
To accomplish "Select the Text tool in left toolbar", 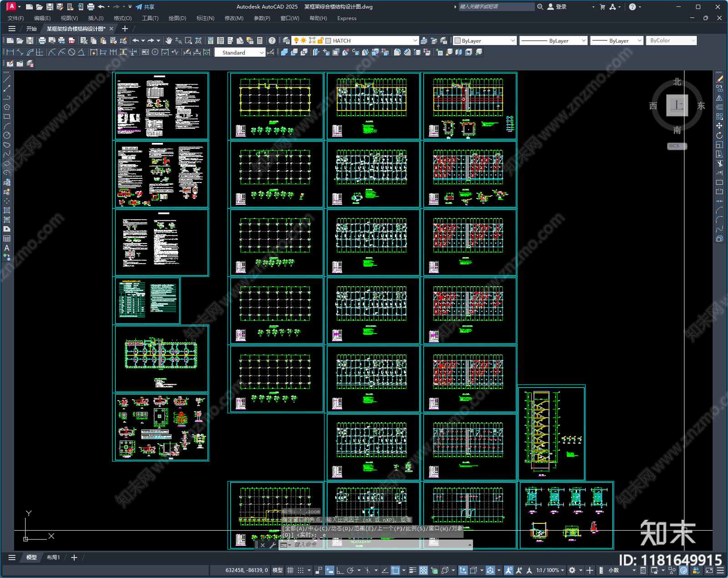I will coord(7,248).
